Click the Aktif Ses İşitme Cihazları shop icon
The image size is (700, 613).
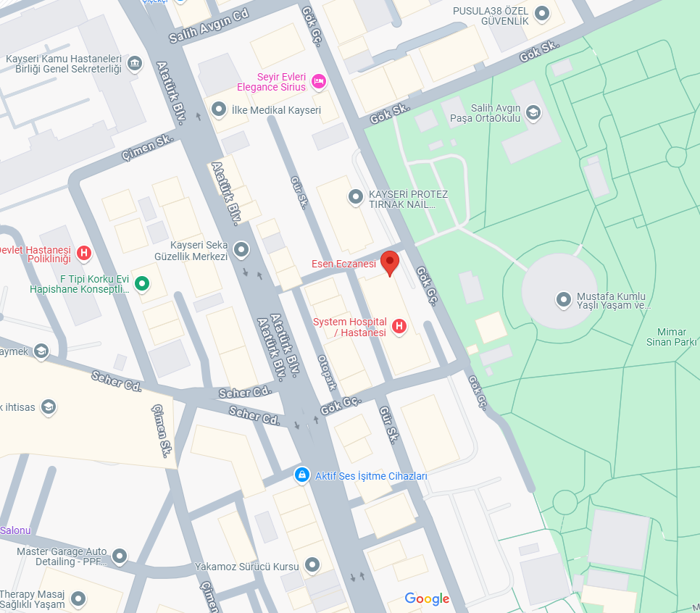(302, 475)
